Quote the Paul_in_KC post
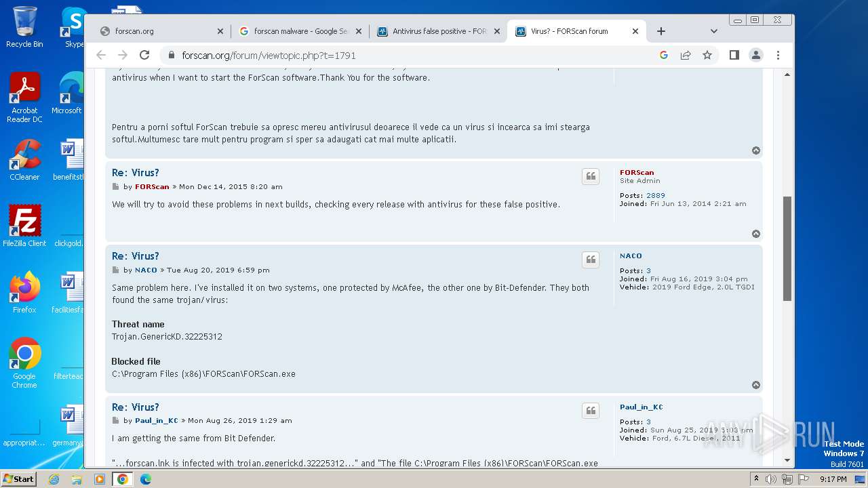868x488 pixels. [591, 411]
